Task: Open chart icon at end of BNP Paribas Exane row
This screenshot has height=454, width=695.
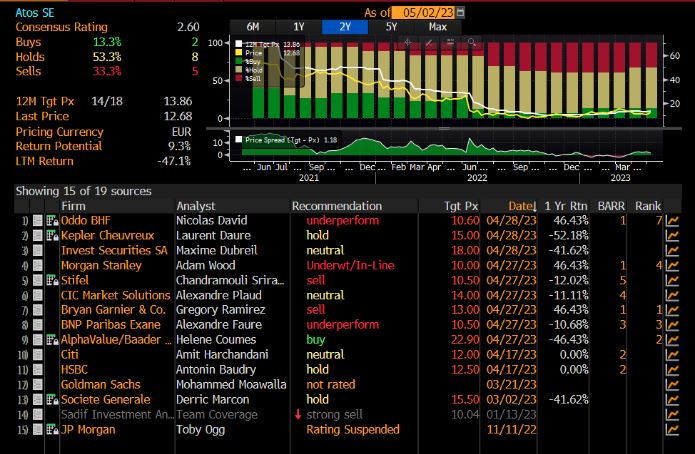Action: (672, 325)
